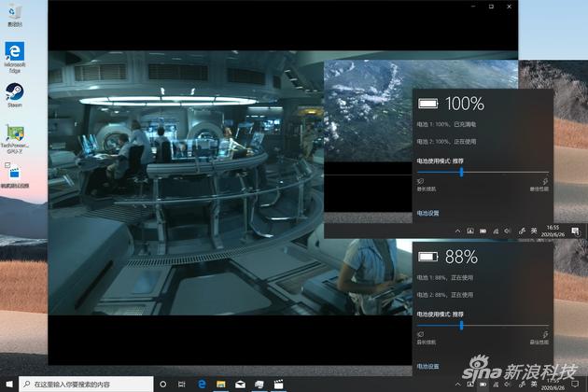Click the taskbar search box
The width and height of the screenshot is (588, 392).
pyautogui.click(x=89, y=384)
